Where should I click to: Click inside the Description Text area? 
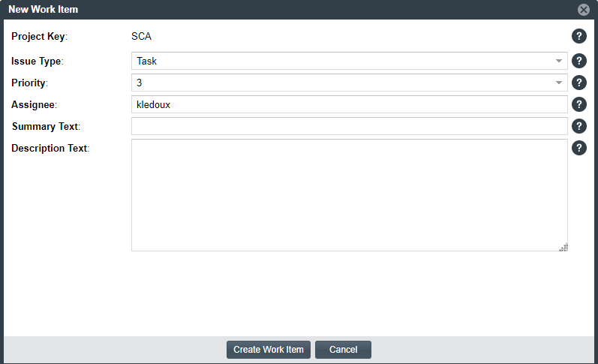[349, 195]
